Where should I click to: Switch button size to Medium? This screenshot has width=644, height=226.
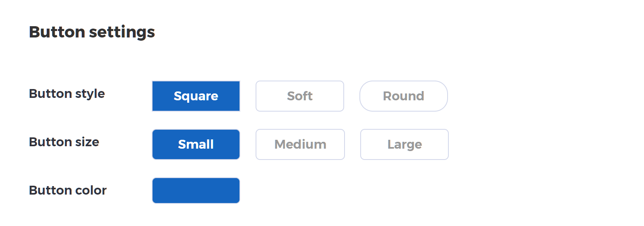pos(300,144)
